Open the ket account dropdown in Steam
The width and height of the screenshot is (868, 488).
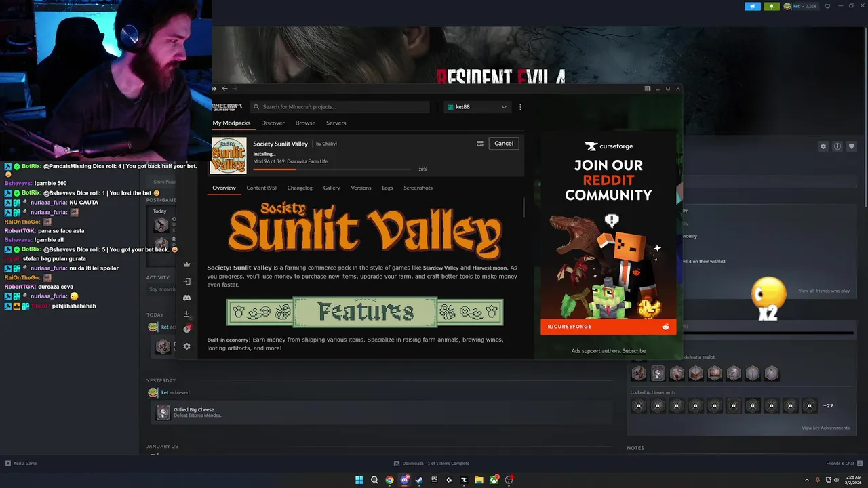800,6
